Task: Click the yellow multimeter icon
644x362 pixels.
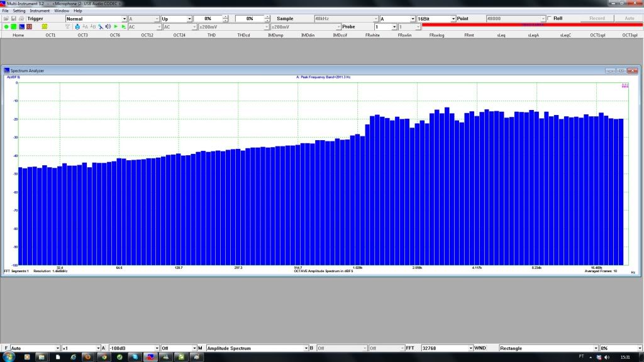Action: tap(45, 26)
